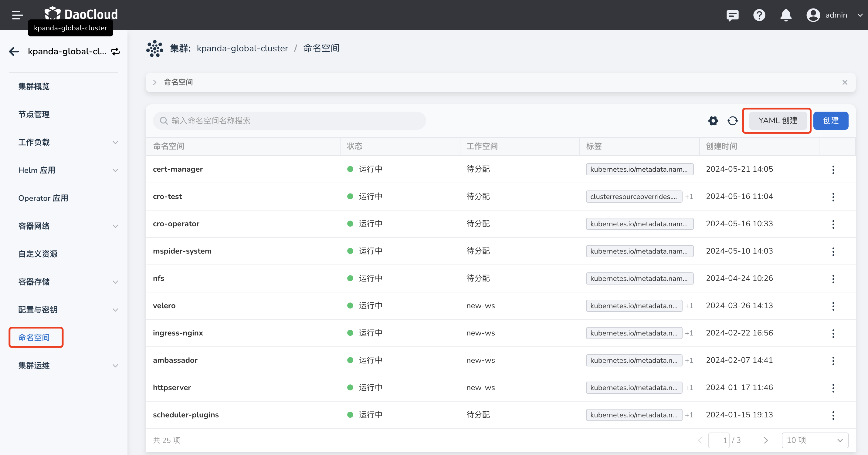Click the help question mark icon

[759, 15]
